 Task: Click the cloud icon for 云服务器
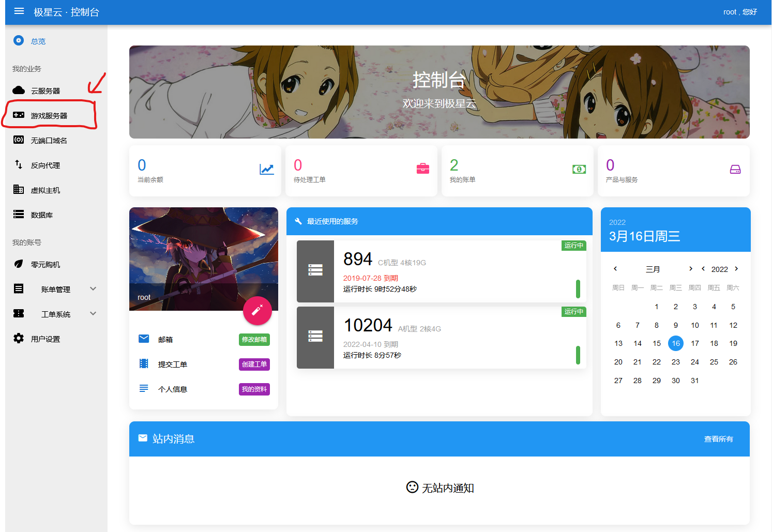(x=19, y=90)
